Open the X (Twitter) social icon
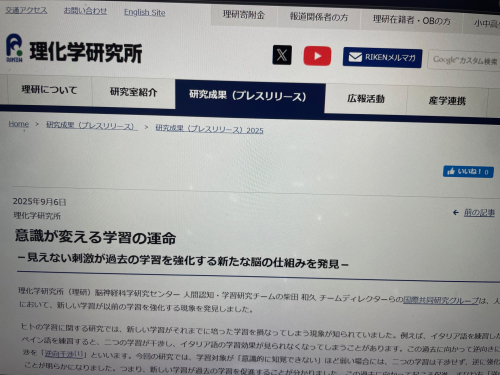 (x=282, y=55)
